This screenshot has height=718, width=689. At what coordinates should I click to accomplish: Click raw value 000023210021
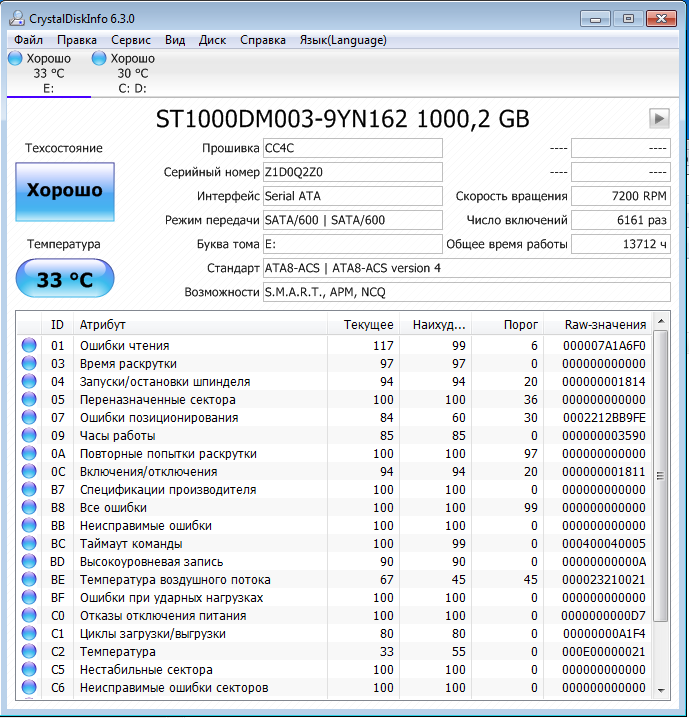(x=604, y=580)
